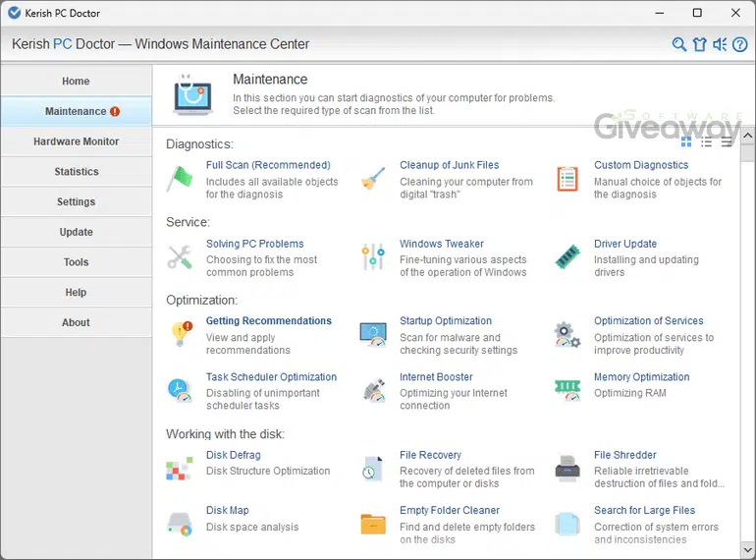
Task: Open Search for Large Files link
Action: coord(644,510)
